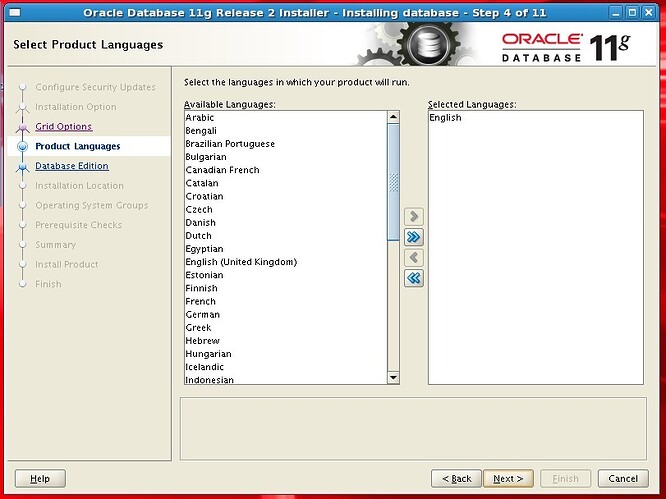Click the Grid Options step bullet icon
This screenshot has width=666, height=499.
(22, 127)
